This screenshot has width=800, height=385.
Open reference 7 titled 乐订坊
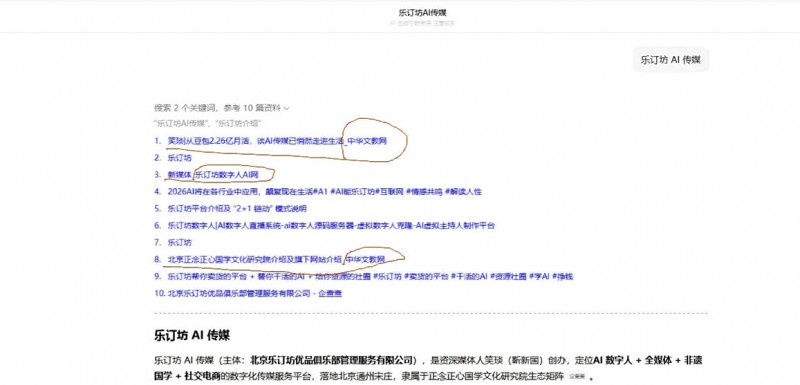pos(180,242)
